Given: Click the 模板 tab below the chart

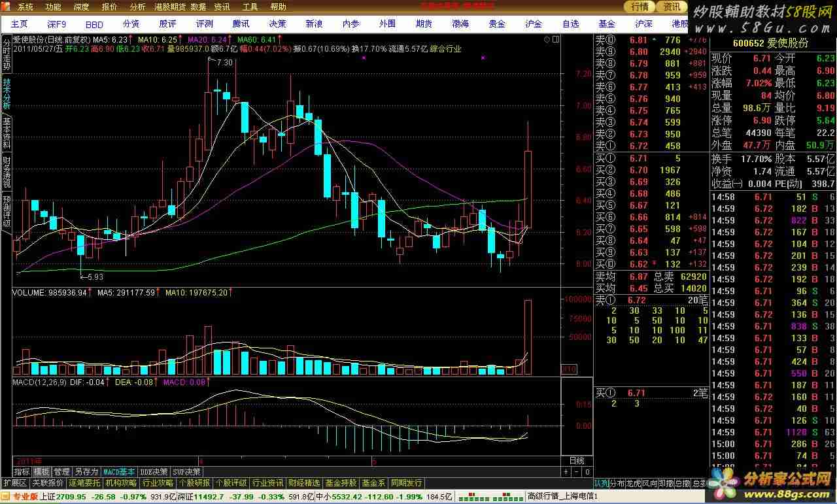Looking at the screenshot, I should coord(42,471).
